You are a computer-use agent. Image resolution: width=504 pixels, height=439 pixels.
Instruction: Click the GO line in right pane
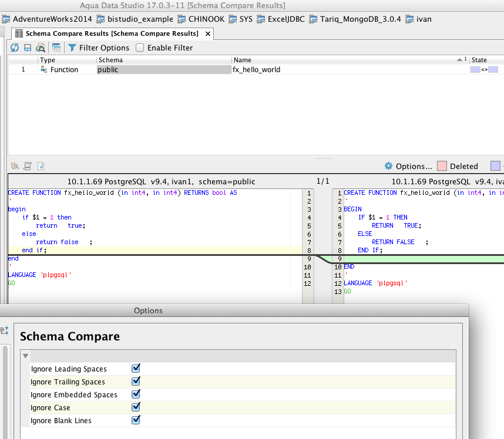coord(348,291)
